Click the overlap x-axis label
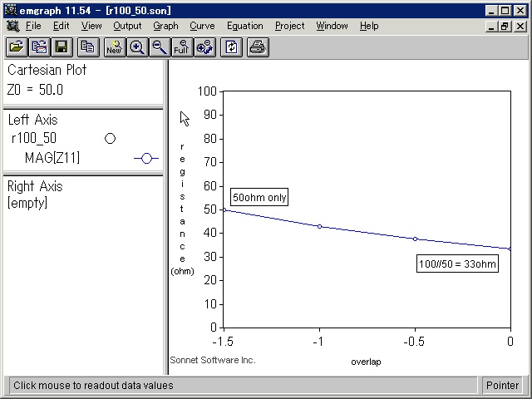532x399 pixels. click(366, 362)
